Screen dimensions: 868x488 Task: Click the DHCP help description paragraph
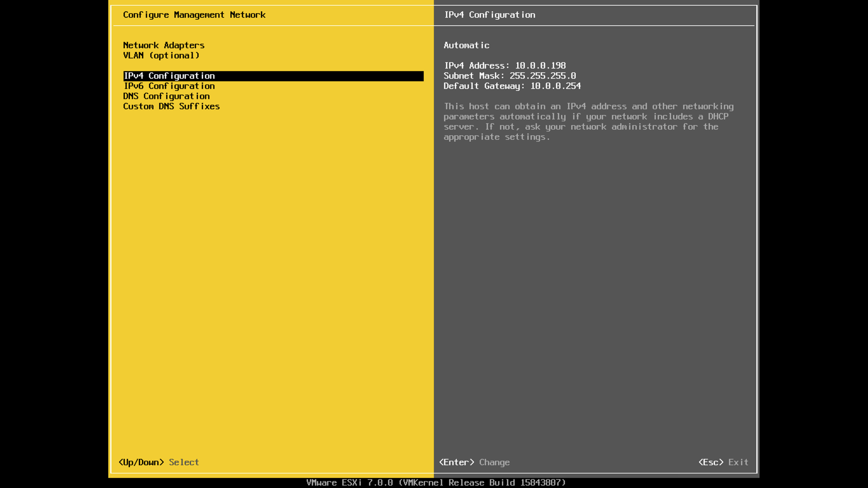coord(589,122)
